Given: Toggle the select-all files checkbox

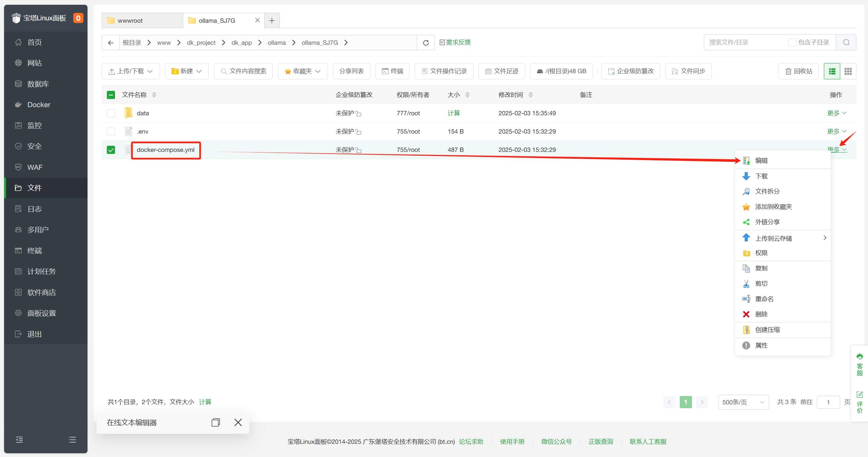Looking at the screenshot, I should [111, 95].
